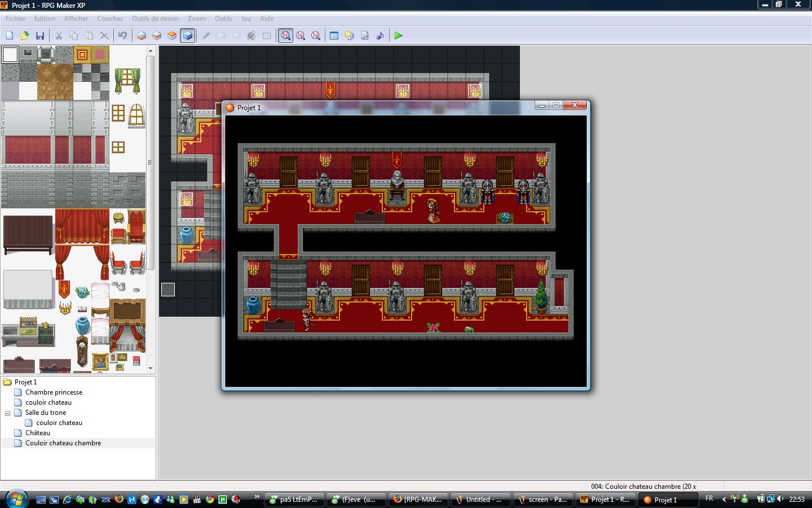Open a project via the folder icon

coord(25,36)
